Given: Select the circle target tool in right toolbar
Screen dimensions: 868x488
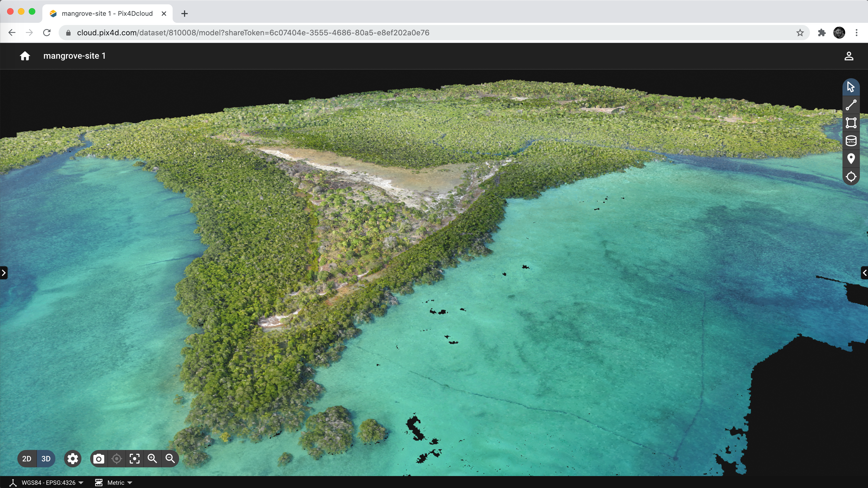Looking at the screenshot, I should [x=851, y=177].
